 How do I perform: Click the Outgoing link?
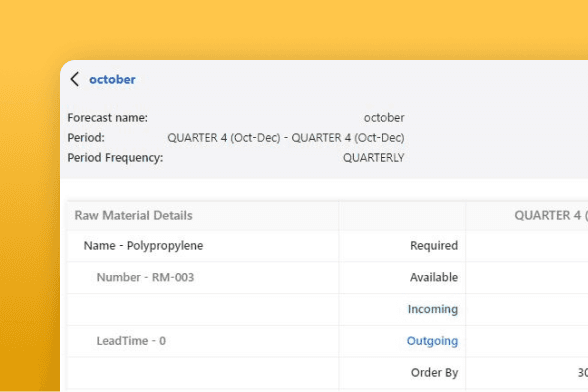[432, 341]
